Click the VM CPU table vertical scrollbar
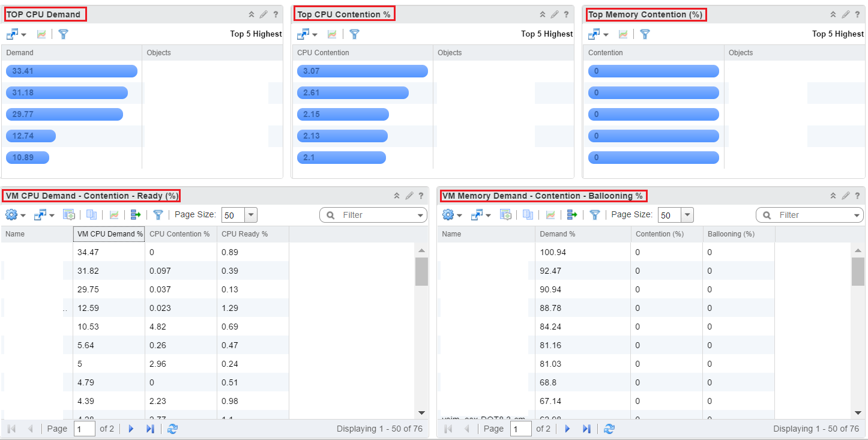Image resolution: width=868 pixels, height=440 pixels. tap(421, 331)
